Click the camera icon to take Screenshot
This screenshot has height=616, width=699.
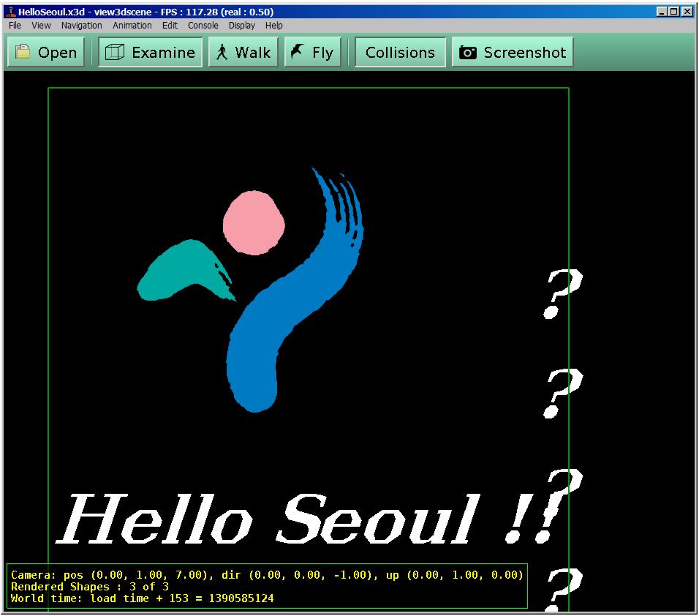pos(468,53)
